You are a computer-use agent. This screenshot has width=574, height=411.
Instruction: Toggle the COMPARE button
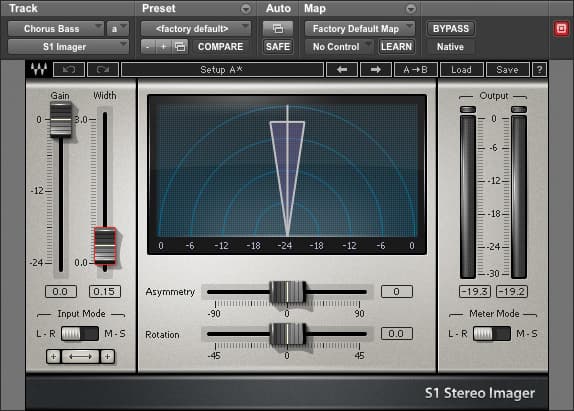220,47
